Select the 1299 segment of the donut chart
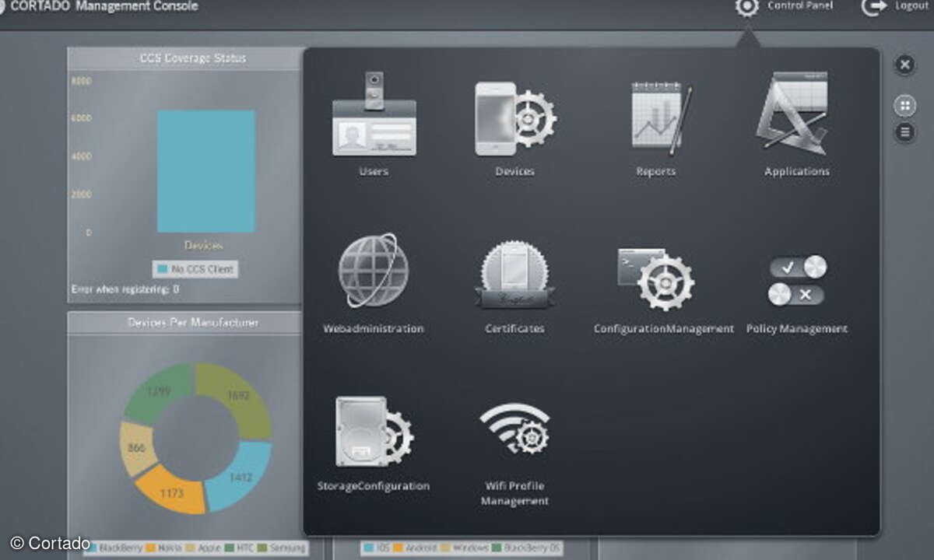Image resolution: width=934 pixels, height=560 pixels. [x=159, y=392]
